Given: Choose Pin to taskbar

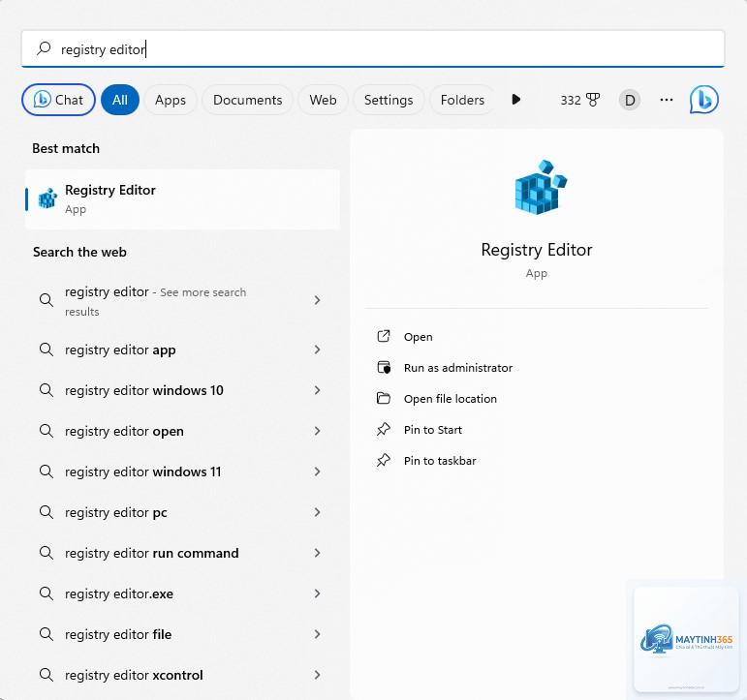Looking at the screenshot, I should click(440, 461).
